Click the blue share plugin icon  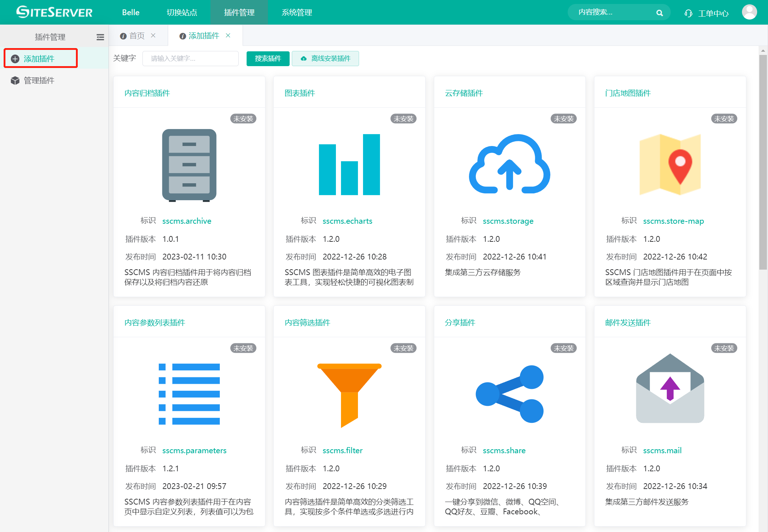(x=509, y=394)
